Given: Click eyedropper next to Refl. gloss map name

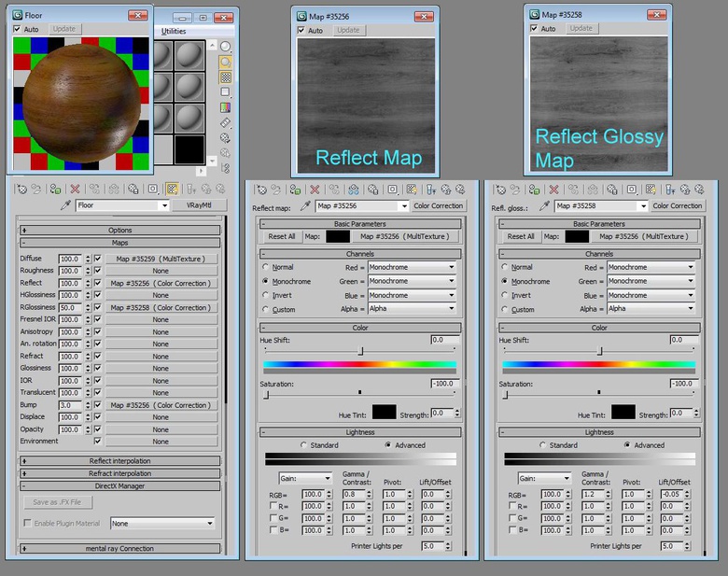Looking at the screenshot, I should [544, 205].
